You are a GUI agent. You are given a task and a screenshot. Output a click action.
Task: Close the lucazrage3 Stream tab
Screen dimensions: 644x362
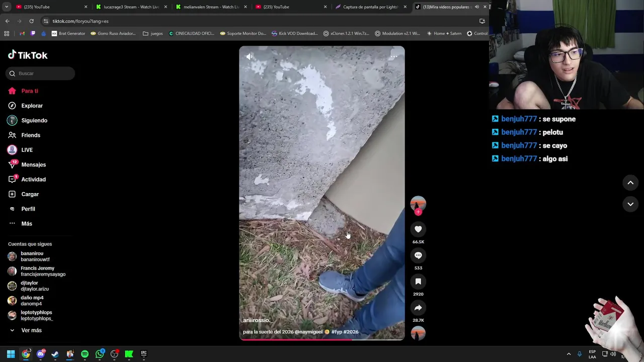click(166, 7)
